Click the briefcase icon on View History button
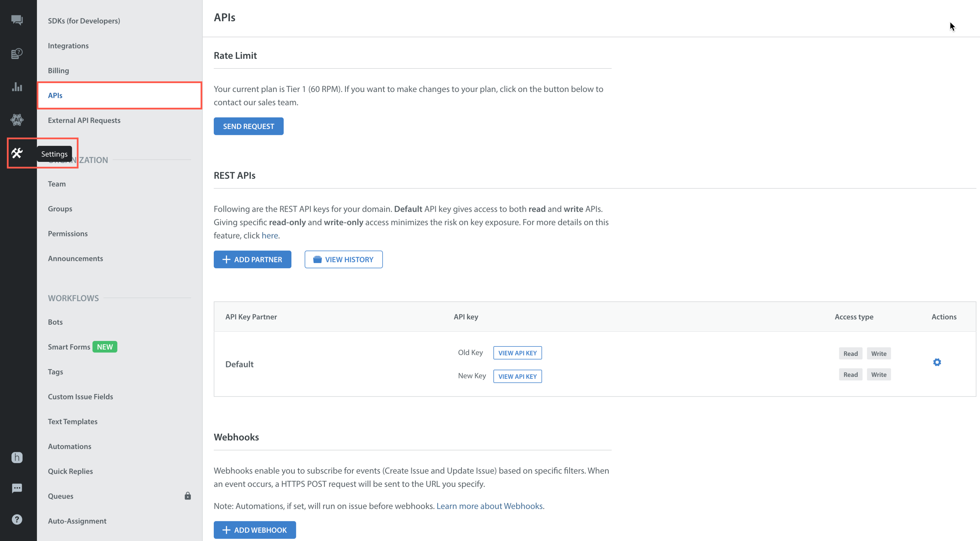The height and width of the screenshot is (541, 980). click(317, 259)
